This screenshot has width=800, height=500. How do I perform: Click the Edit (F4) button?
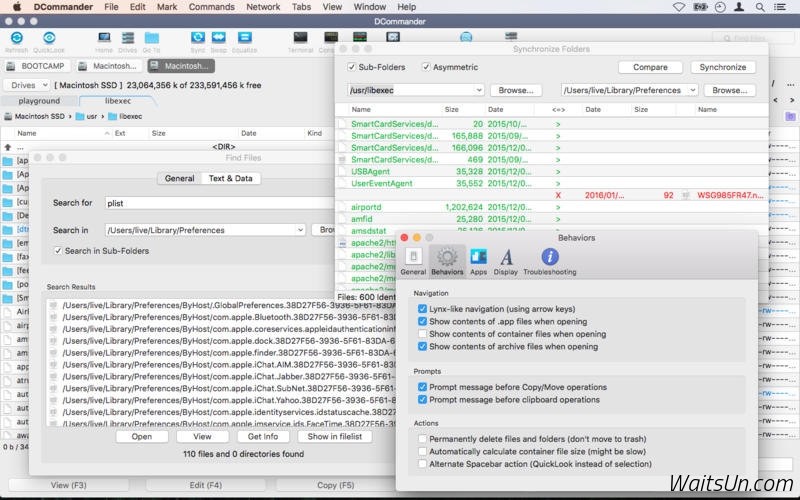coord(206,485)
